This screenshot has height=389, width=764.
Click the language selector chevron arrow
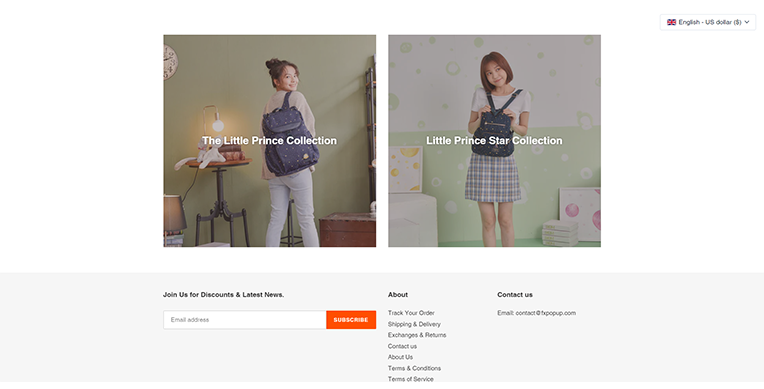coord(747,22)
